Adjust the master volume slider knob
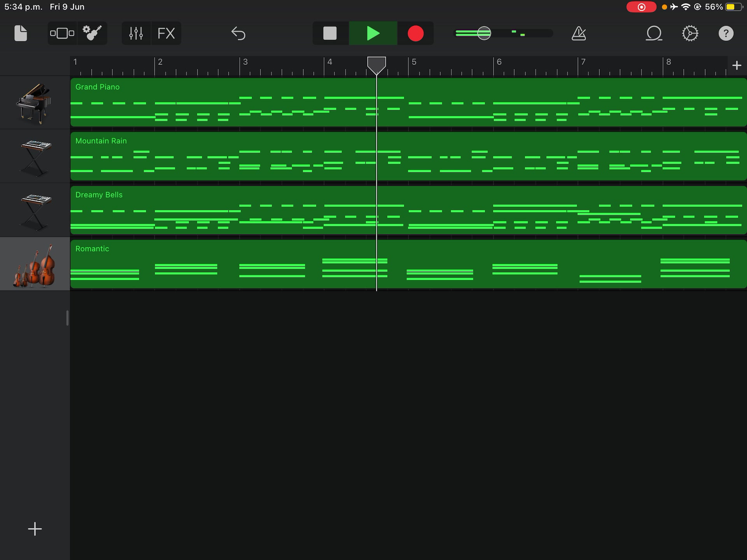 click(x=484, y=33)
